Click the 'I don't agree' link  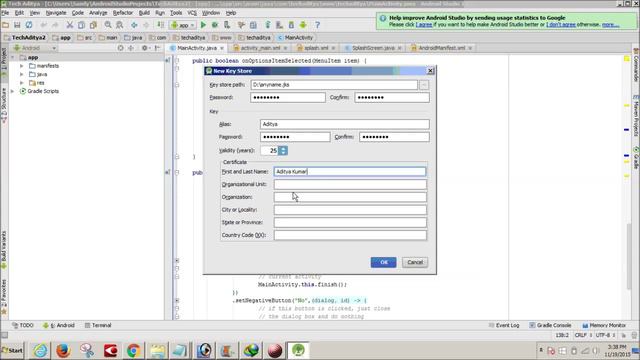(561, 25)
